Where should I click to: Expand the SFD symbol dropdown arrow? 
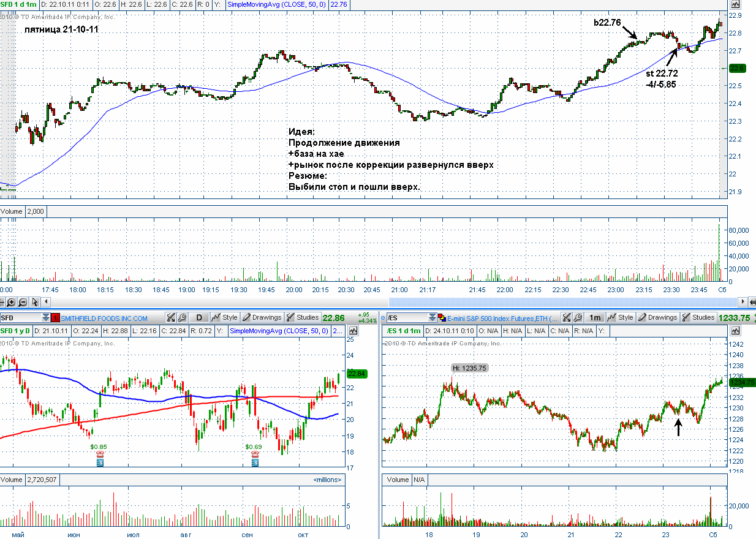[x=46, y=317]
